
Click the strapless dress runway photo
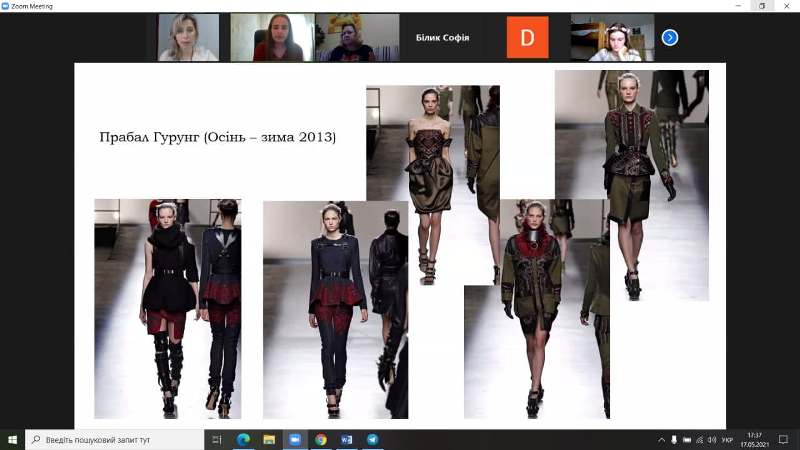click(433, 185)
